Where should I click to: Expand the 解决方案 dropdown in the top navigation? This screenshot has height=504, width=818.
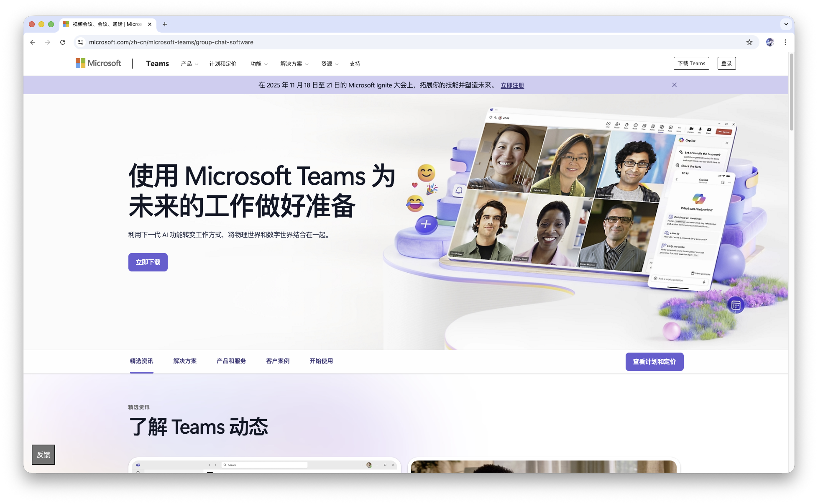click(294, 64)
